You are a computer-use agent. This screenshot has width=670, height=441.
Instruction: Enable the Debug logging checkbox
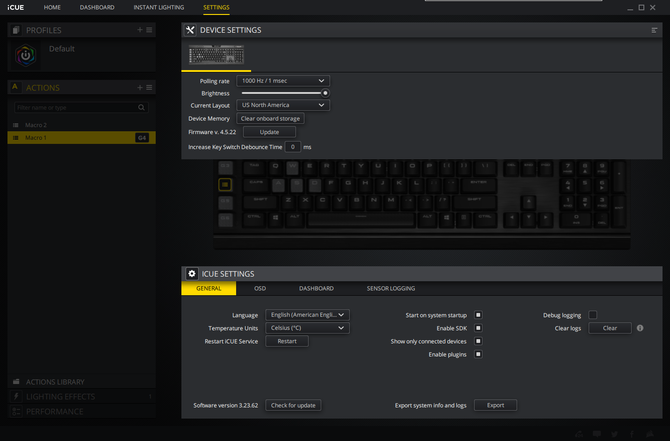click(593, 315)
